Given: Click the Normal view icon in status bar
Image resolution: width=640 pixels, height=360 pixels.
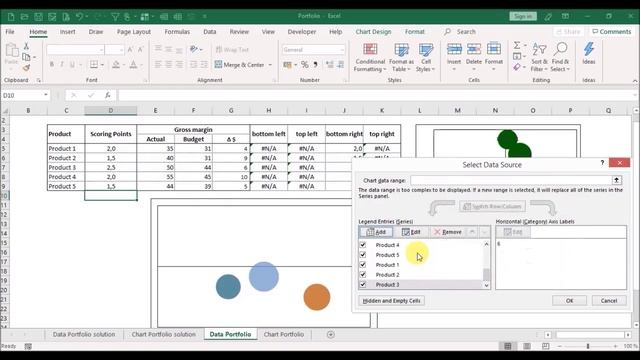Looking at the screenshot, I should click(508, 346).
